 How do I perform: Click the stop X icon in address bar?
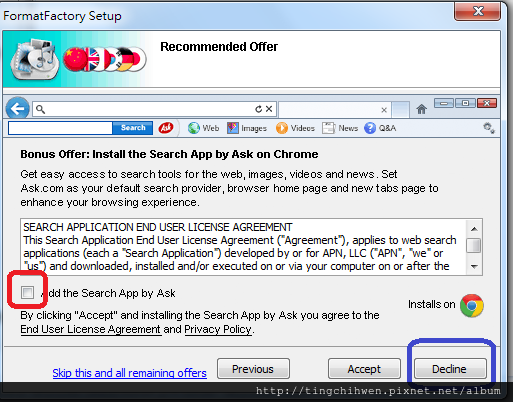(x=269, y=109)
